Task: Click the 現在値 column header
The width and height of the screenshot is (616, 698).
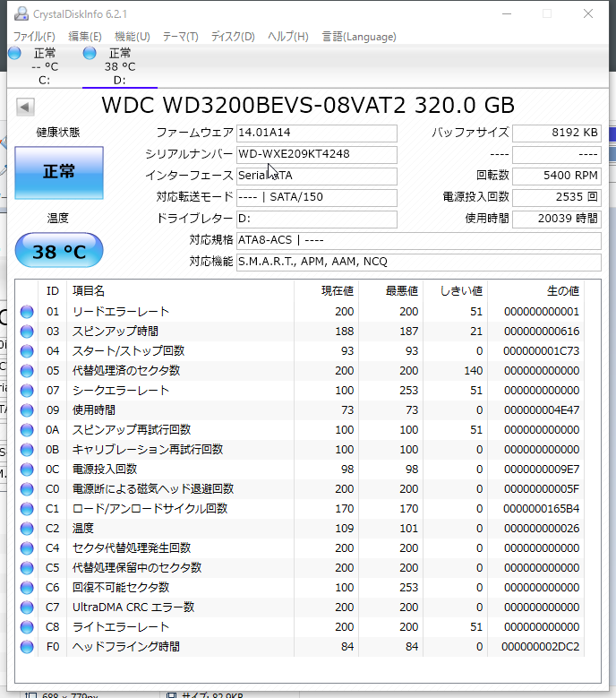Action: pos(327,291)
